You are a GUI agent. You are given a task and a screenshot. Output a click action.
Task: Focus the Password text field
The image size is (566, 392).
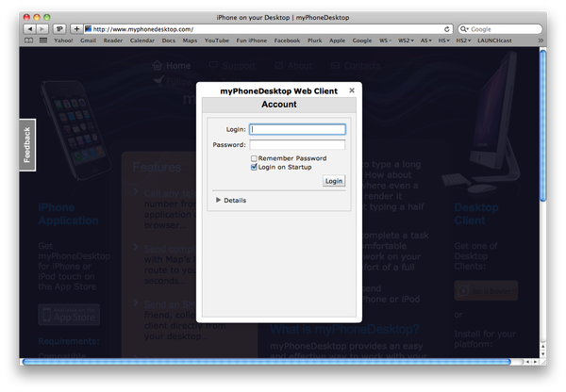297,144
